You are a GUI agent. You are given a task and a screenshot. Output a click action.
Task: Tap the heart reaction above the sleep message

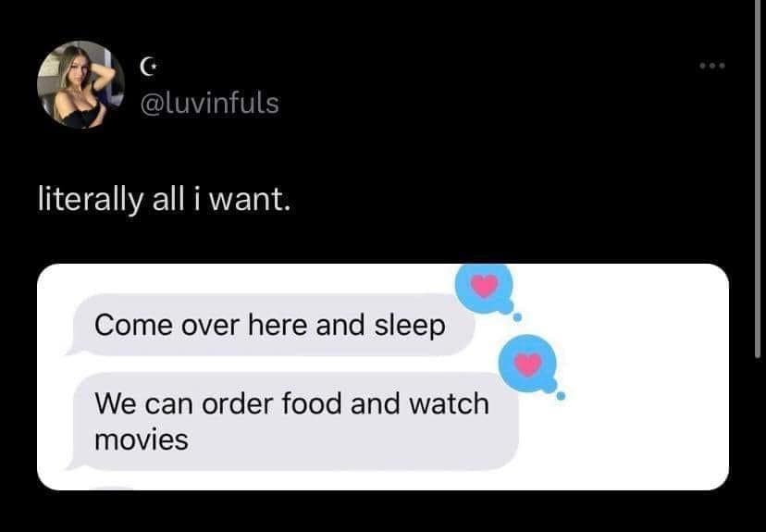tap(484, 285)
